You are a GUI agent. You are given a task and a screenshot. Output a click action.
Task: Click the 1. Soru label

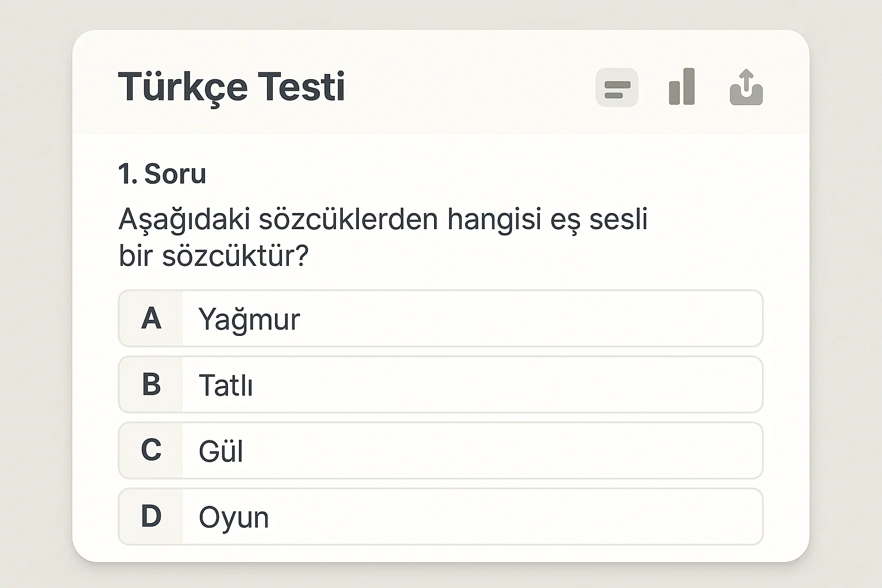163,174
